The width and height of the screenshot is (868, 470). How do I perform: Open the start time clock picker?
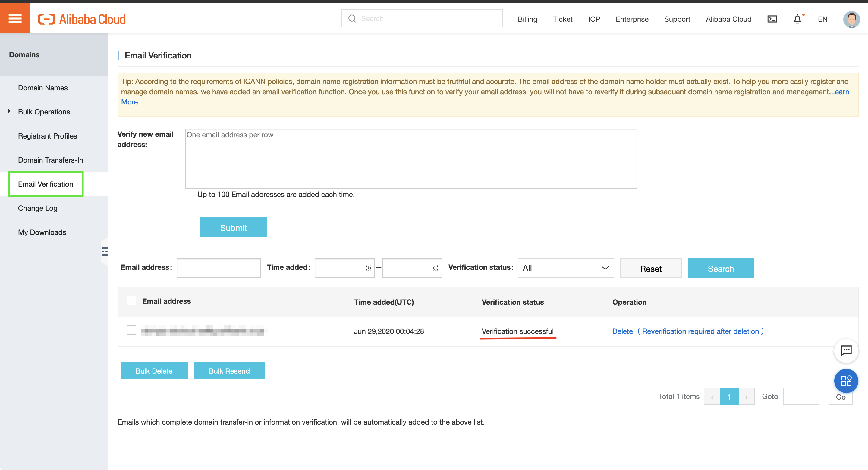tap(368, 268)
